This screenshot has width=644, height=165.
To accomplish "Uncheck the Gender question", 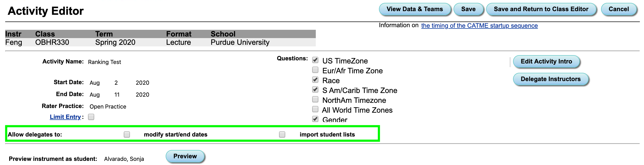I will click(x=315, y=119).
